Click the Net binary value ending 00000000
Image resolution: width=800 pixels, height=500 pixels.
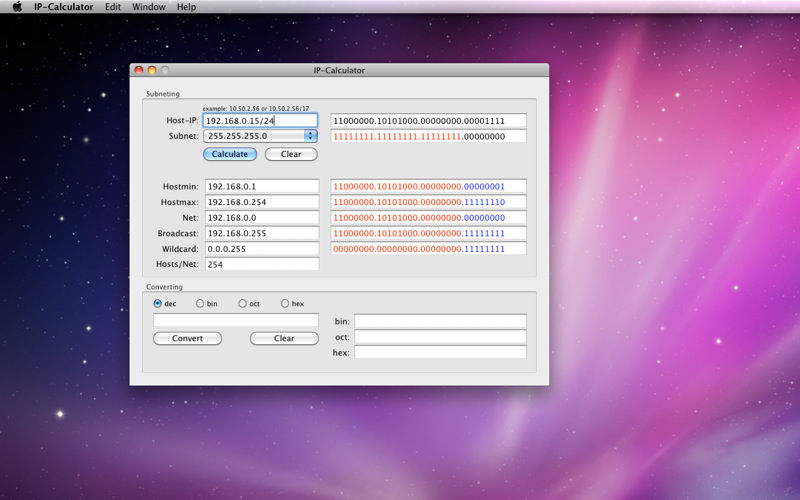pos(429,217)
